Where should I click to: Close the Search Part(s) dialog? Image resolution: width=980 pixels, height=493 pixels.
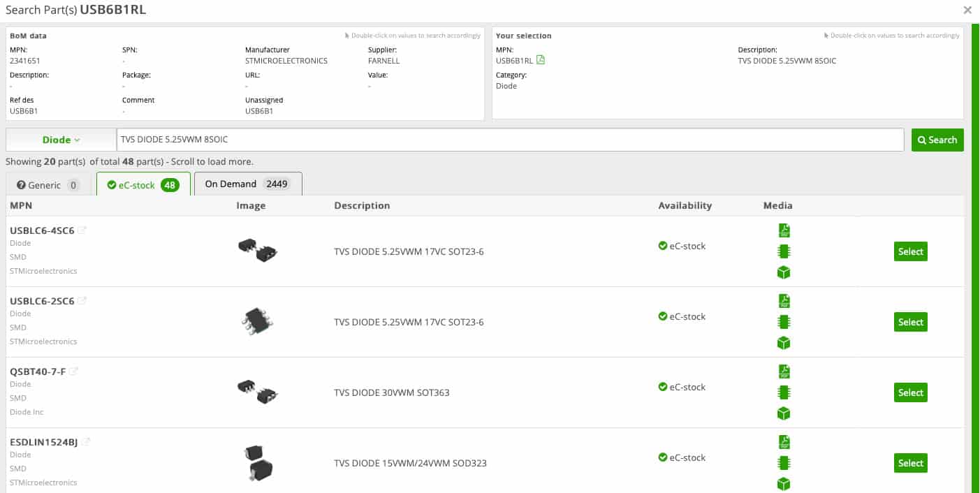pyautogui.click(x=967, y=10)
